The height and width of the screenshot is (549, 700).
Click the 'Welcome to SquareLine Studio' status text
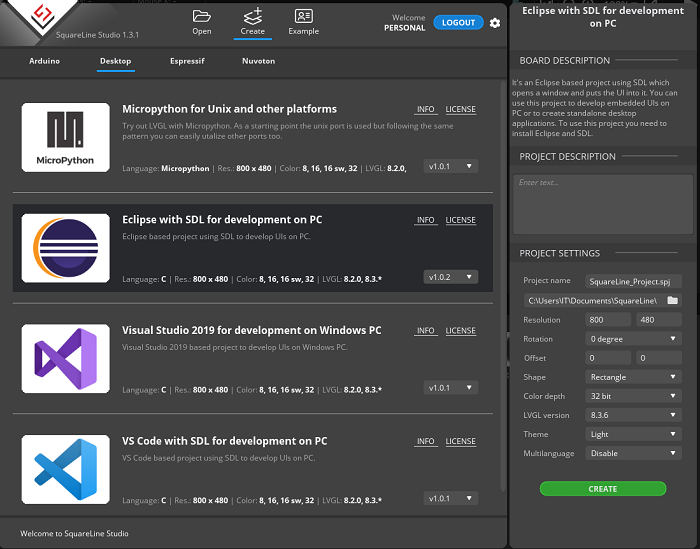[74, 533]
